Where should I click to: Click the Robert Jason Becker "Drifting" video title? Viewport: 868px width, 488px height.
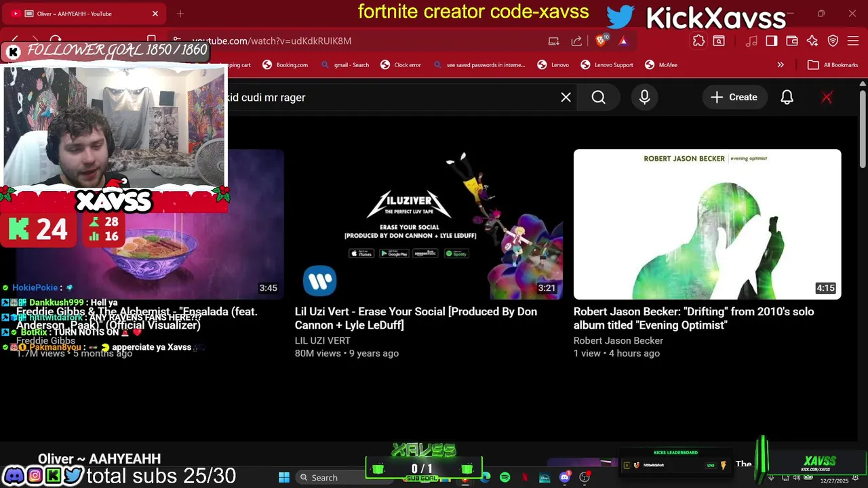pyautogui.click(x=694, y=319)
